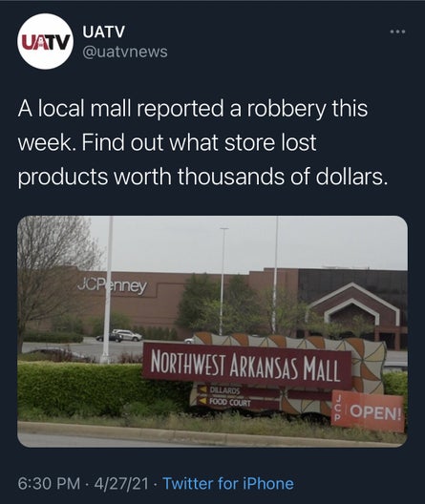Click the Food Court arrow on the sign
The width and height of the screenshot is (425, 504).
(x=224, y=402)
